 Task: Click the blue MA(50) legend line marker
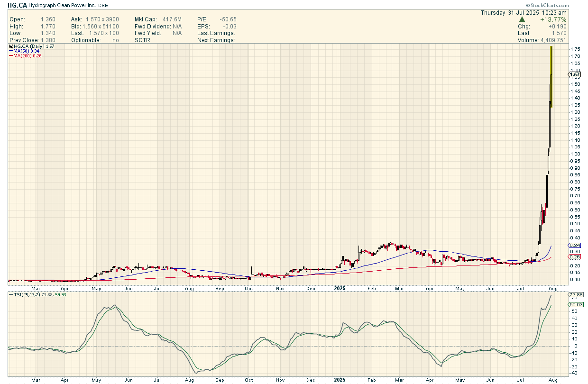10,51
